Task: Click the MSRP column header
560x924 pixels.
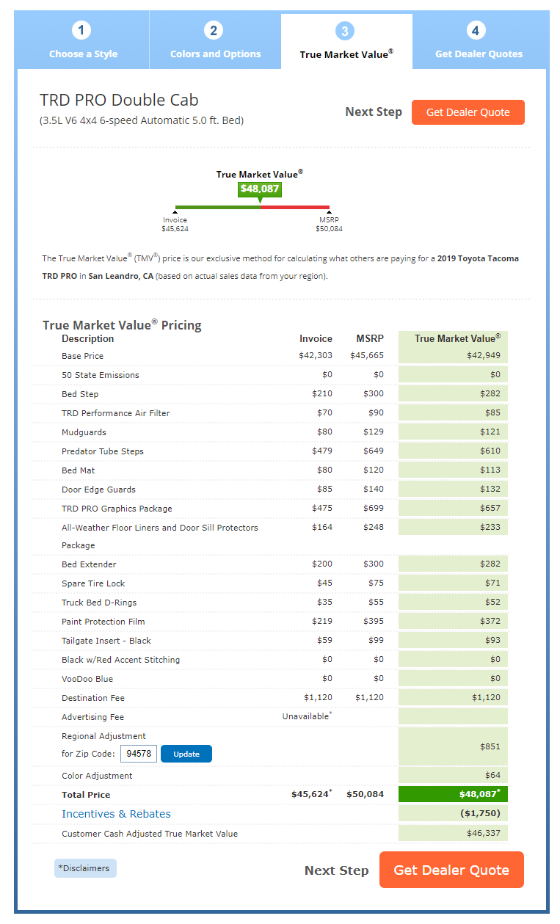Action: click(368, 339)
